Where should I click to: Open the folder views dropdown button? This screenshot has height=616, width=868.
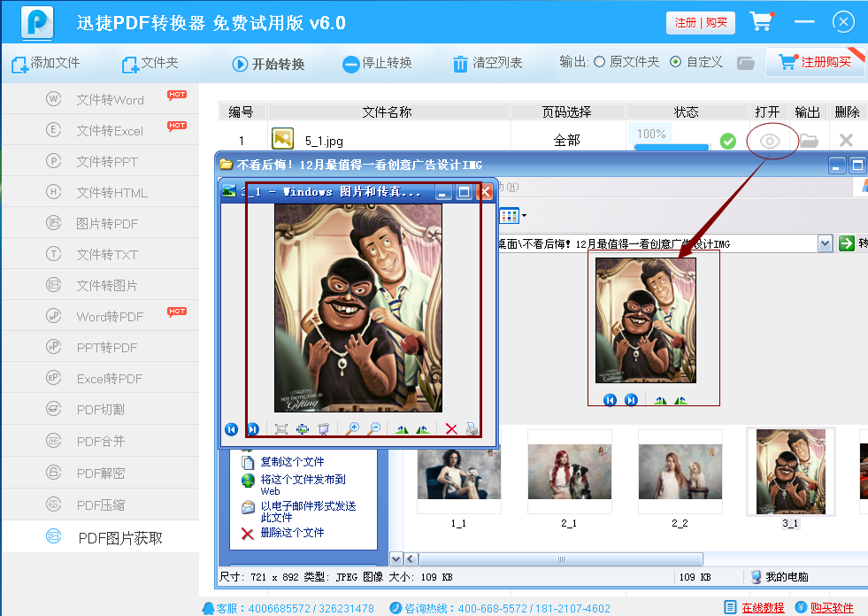512,215
